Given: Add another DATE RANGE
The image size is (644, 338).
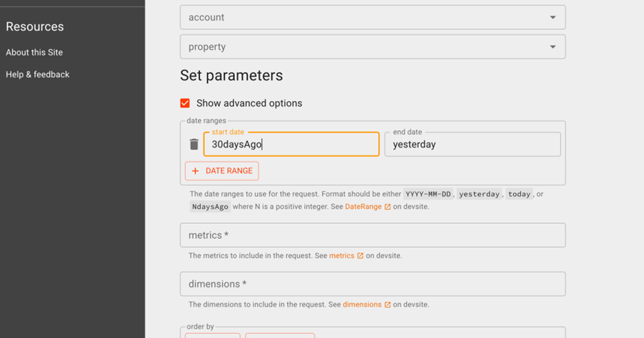Looking at the screenshot, I should coord(222,171).
